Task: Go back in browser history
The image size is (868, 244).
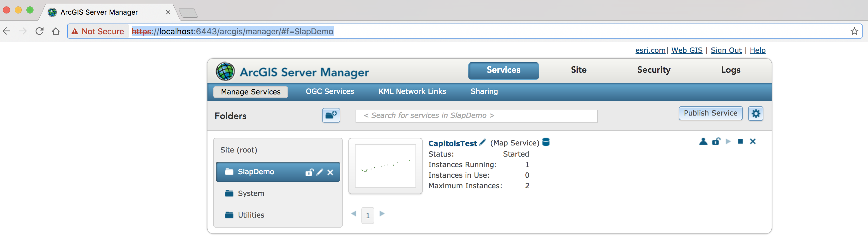Action: click(7, 31)
